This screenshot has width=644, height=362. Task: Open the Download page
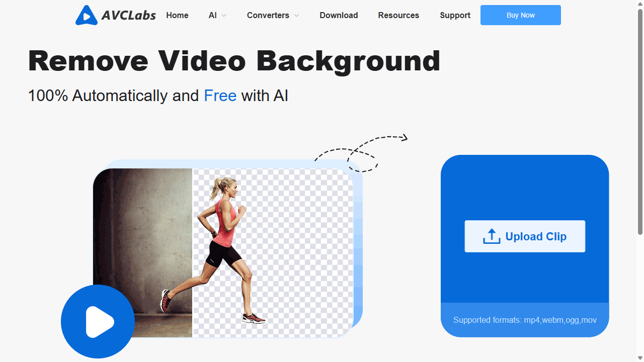(x=339, y=15)
